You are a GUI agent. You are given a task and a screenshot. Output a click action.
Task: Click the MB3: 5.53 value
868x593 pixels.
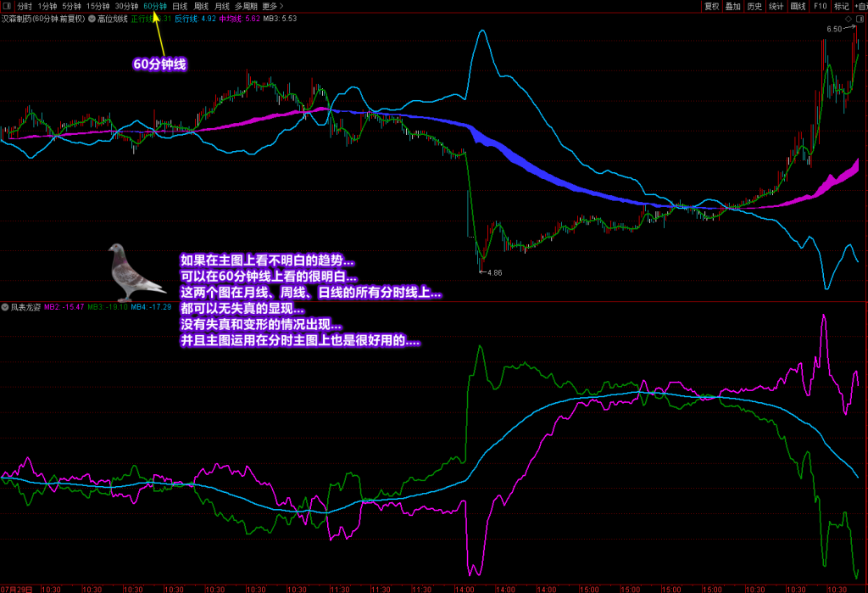(x=280, y=19)
